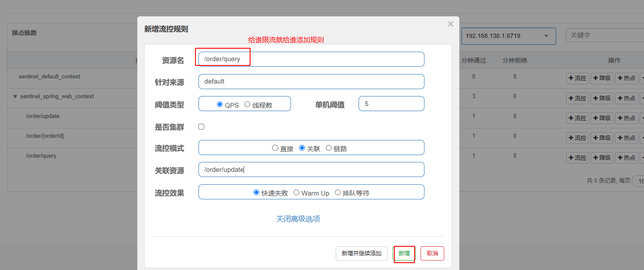The height and width of the screenshot is (270, 644).
Task: Click 热点 for sentinel_default_context row
Action: (626, 78)
